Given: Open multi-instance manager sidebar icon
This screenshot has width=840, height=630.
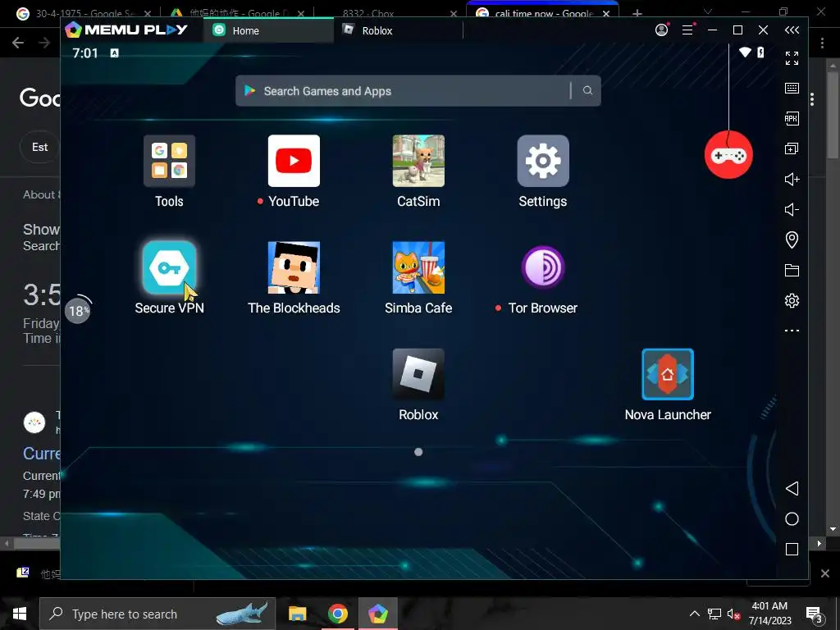Looking at the screenshot, I should coord(792,149).
